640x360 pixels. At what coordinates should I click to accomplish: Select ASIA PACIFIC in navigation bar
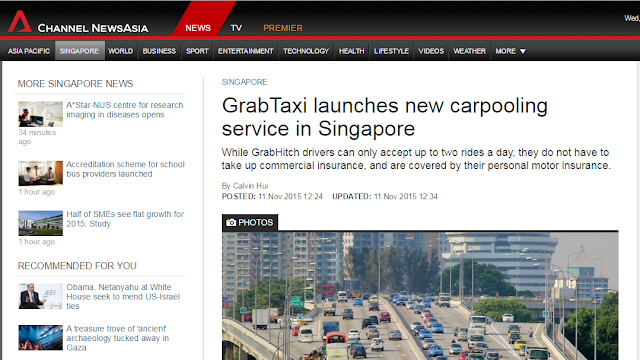click(x=29, y=51)
